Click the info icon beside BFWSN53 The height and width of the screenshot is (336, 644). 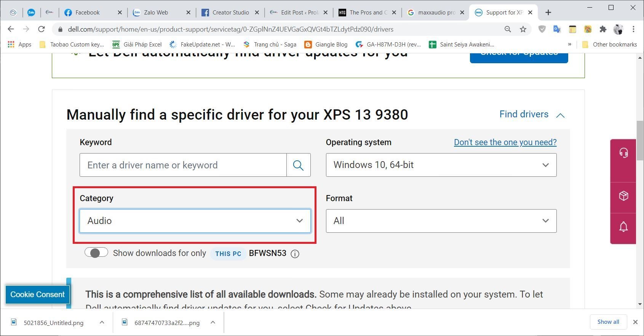coord(295,254)
